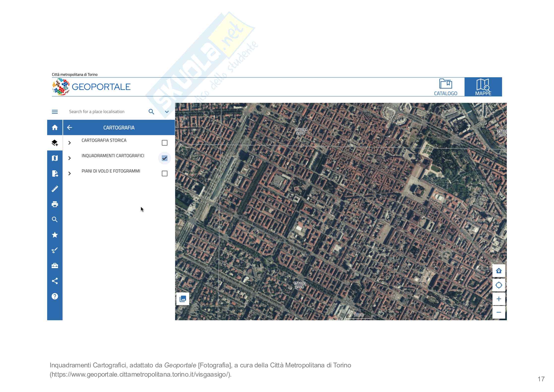The height and width of the screenshot is (392, 554).
Task: Click the locate my position crosshair button
Action: (x=499, y=285)
